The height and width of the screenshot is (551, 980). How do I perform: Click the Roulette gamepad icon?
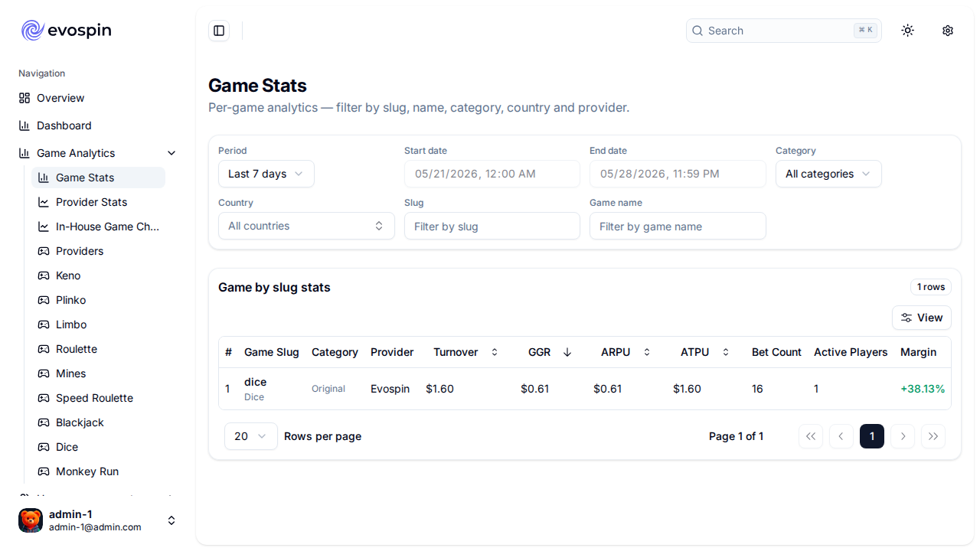point(44,349)
